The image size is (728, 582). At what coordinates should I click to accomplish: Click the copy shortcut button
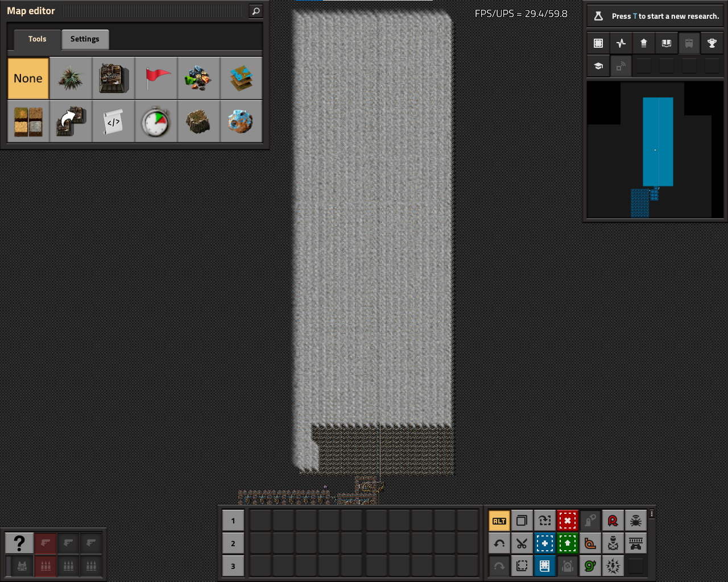(522, 521)
